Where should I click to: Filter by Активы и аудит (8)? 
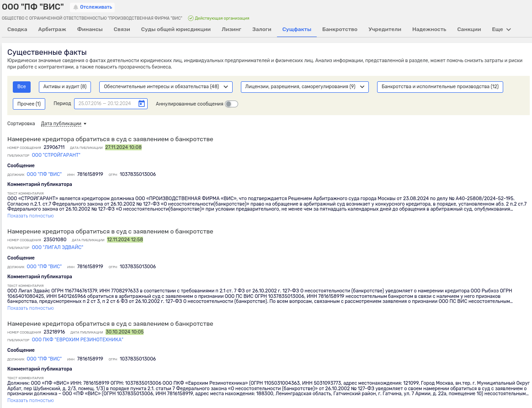pyautogui.click(x=65, y=87)
